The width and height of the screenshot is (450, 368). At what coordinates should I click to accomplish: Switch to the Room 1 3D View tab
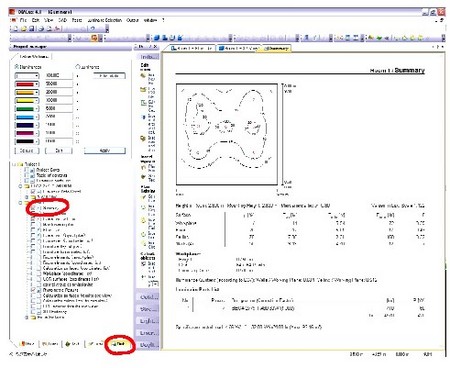[239, 48]
